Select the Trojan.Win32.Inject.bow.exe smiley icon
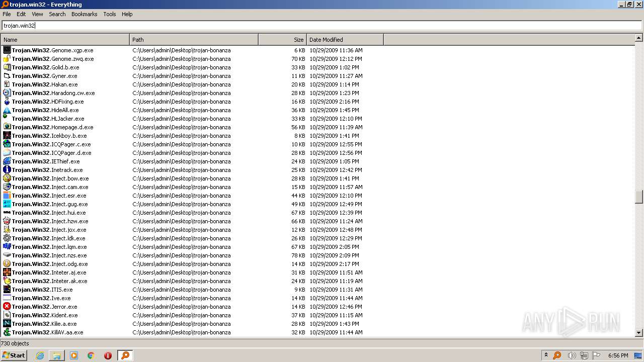 (x=7, y=178)
